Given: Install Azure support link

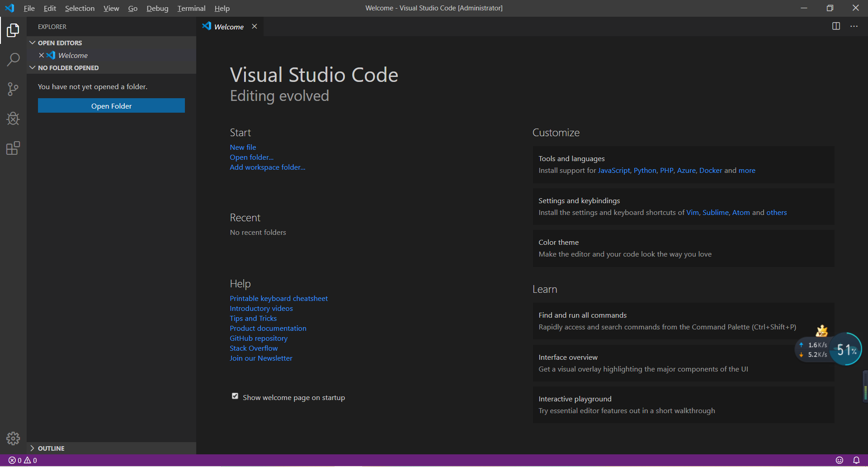Looking at the screenshot, I should pyautogui.click(x=686, y=170).
